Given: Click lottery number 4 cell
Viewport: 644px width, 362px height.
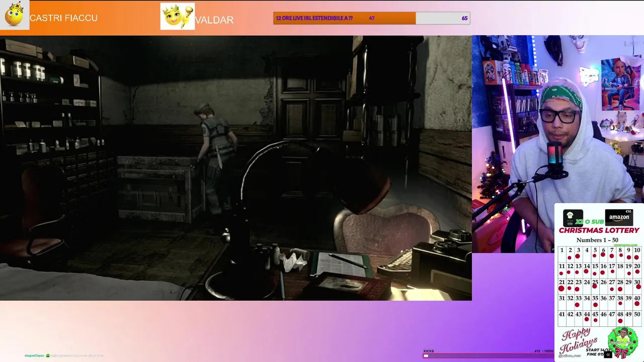Looking at the screenshot, I should tap(587, 254).
